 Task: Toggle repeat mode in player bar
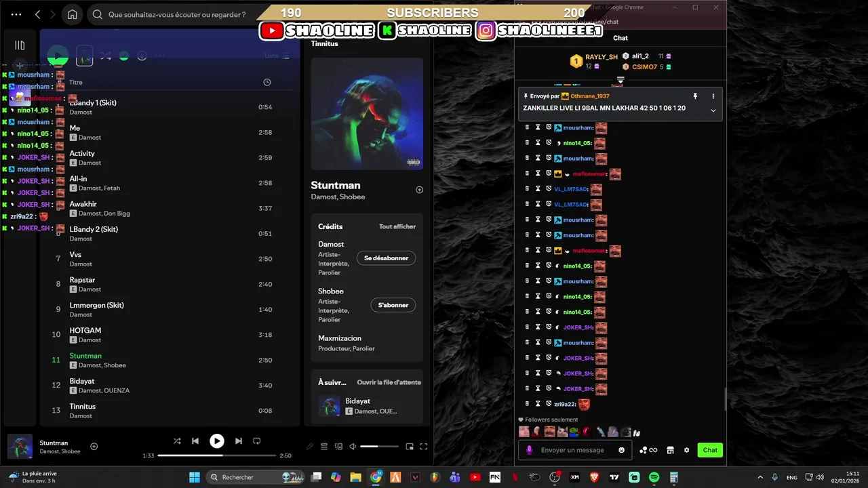pyautogui.click(x=256, y=441)
